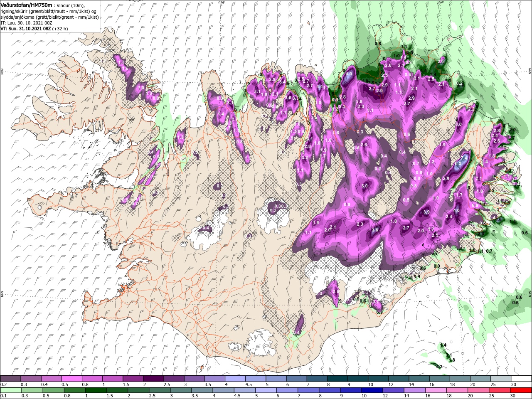Select the pale lavender swatch between snow-scale labels 4 and 4.5
The height and width of the screenshot is (399, 532).
(235, 379)
